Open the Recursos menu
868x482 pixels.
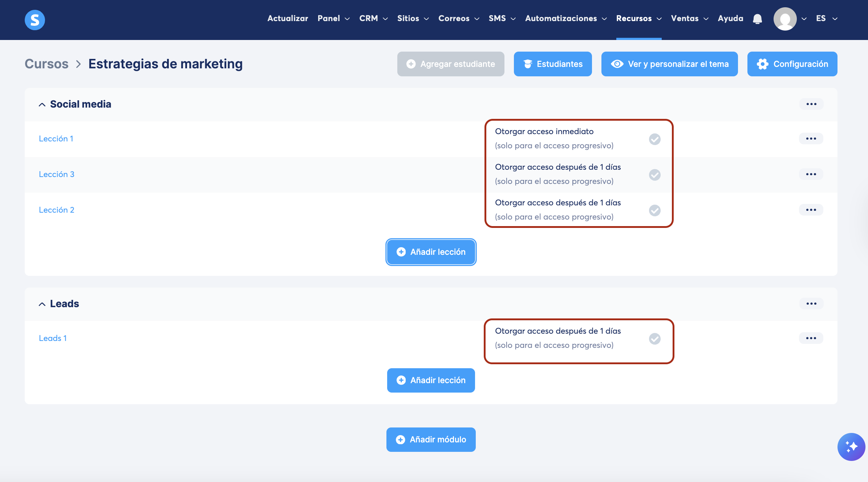click(x=638, y=19)
